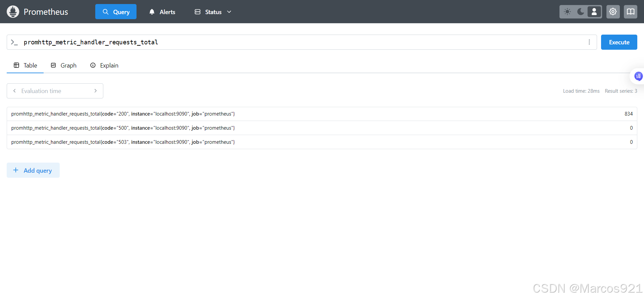Switch to the Table tab
This screenshot has width=644, height=299.
[25, 66]
